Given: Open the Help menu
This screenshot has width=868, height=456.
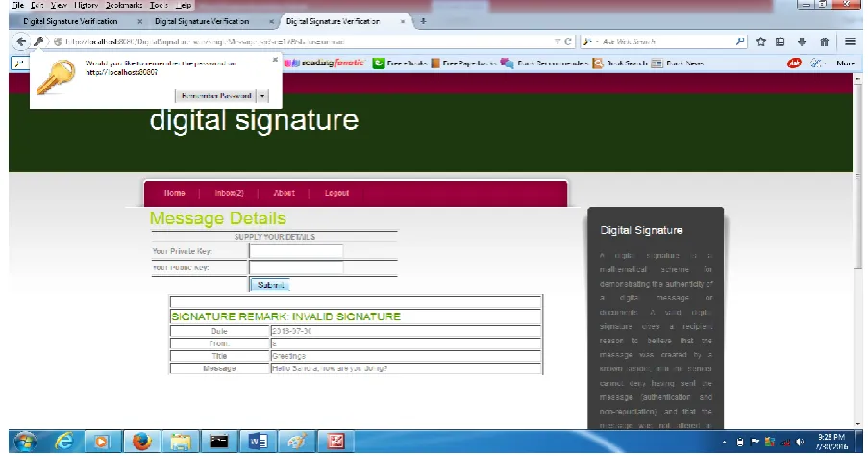Looking at the screenshot, I should click(x=184, y=5).
